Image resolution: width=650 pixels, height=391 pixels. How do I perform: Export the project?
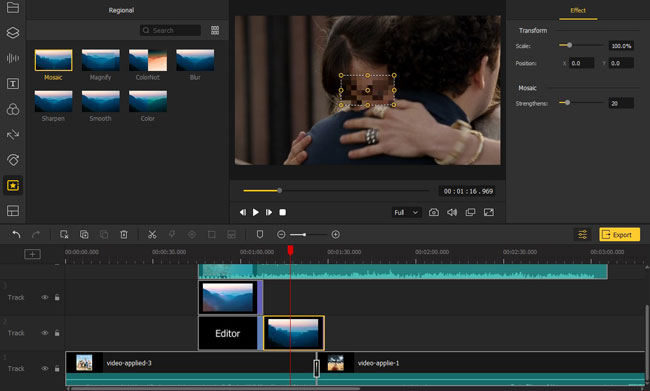point(619,235)
